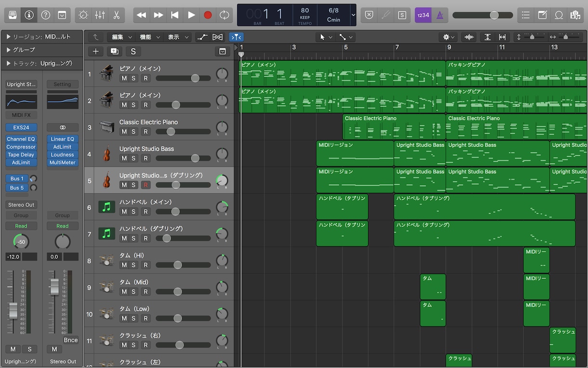
Task: Expand the トラック disclosure triangle
Action: point(9,63)
